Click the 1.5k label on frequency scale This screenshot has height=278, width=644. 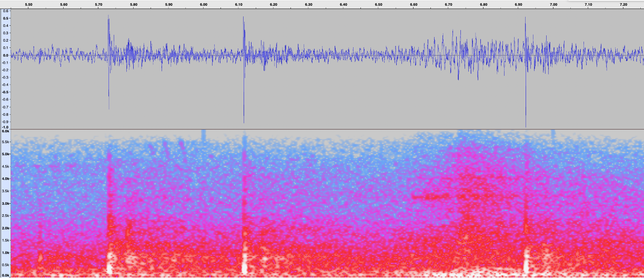point(6,240)
